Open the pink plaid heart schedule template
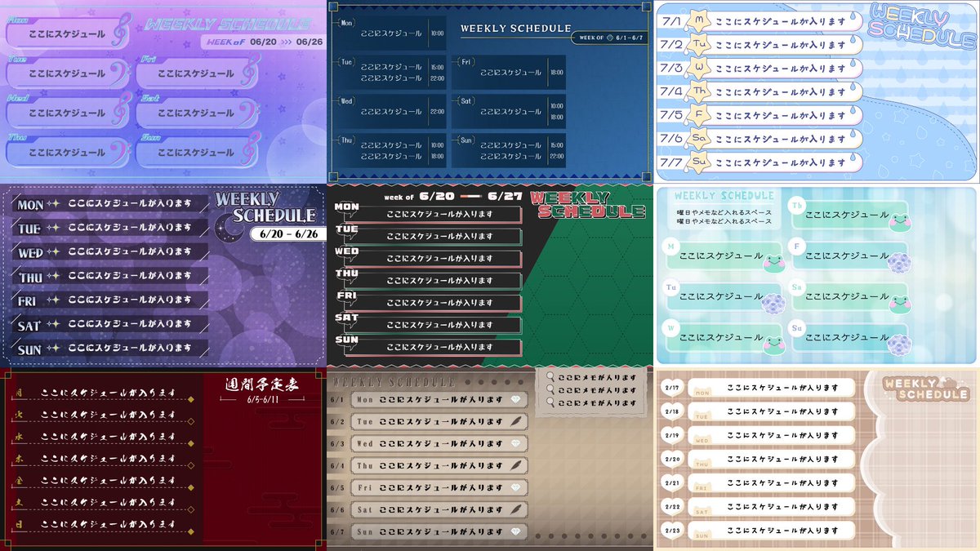The width and height of the screenshot is (980, 551). (817, 459)
